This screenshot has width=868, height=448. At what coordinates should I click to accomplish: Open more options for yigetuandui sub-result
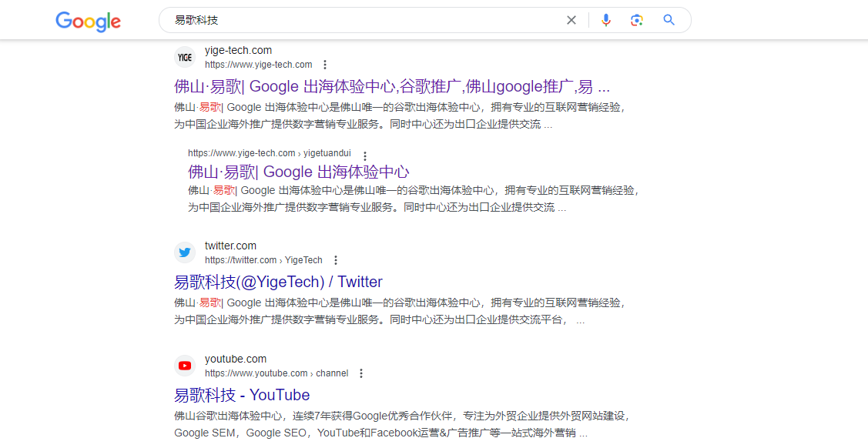[364, 155]
